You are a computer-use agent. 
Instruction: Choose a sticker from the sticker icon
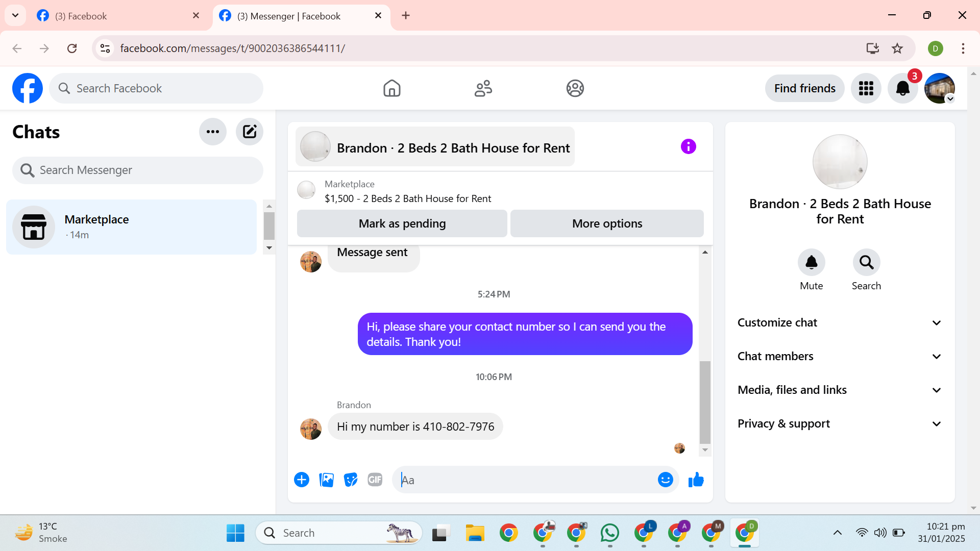[351, 480]
